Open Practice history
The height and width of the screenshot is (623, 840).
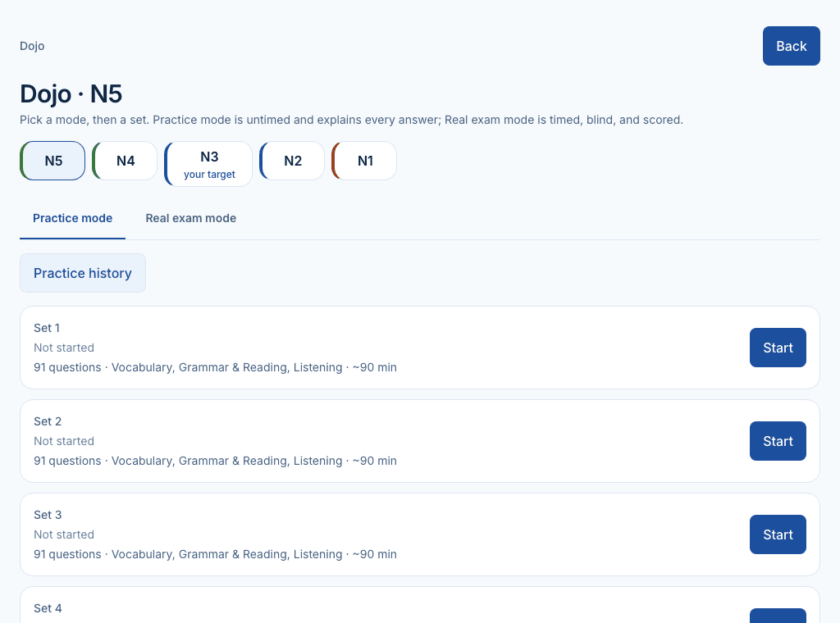coord(83,273)
